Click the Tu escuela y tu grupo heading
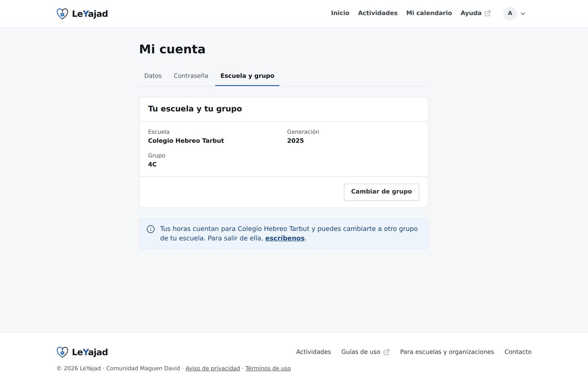This screenshot has height=387, width=588. click(x=195, y=109)
